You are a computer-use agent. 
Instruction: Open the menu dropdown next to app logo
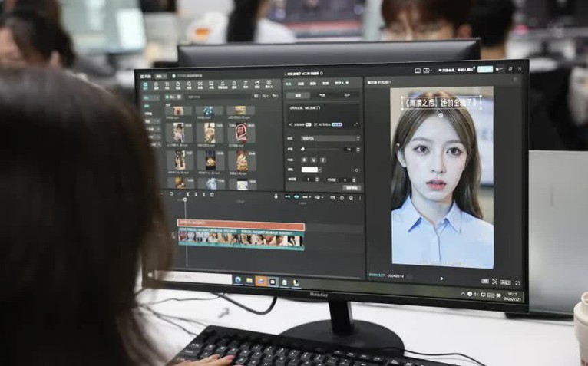[160, 77]
